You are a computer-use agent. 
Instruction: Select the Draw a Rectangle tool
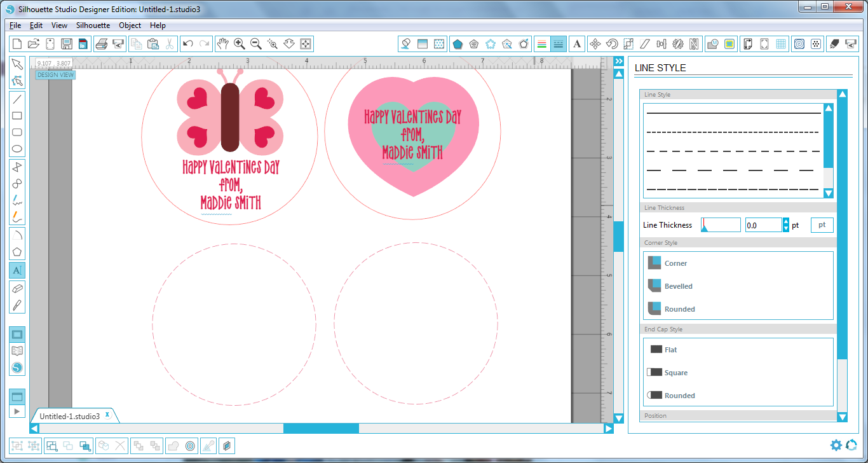tap(17, 116)
